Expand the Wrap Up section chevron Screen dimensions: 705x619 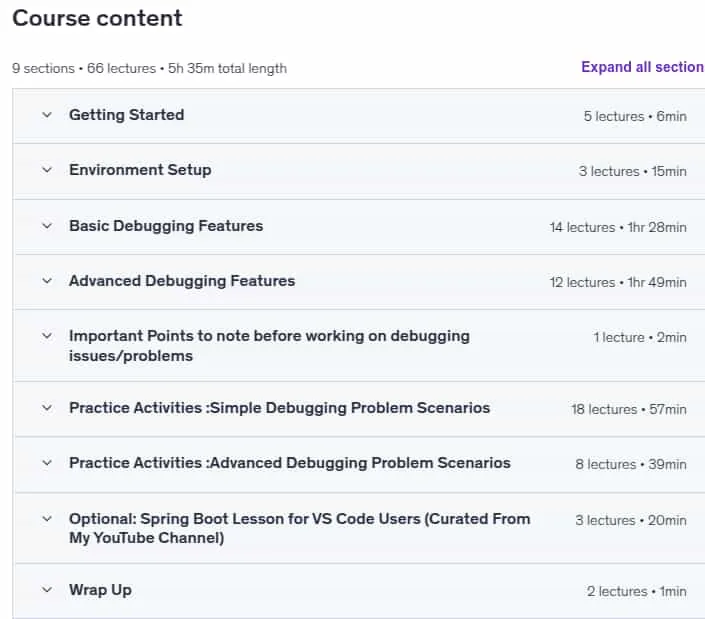pos(47,589)
